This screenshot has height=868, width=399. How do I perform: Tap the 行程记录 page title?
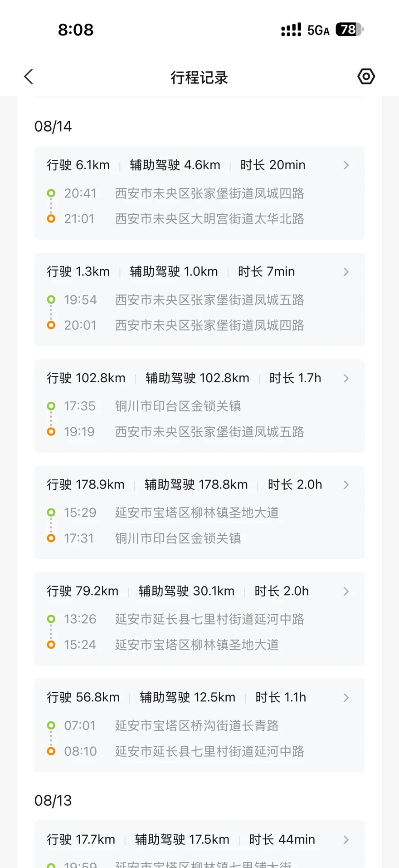coord(199,78)
